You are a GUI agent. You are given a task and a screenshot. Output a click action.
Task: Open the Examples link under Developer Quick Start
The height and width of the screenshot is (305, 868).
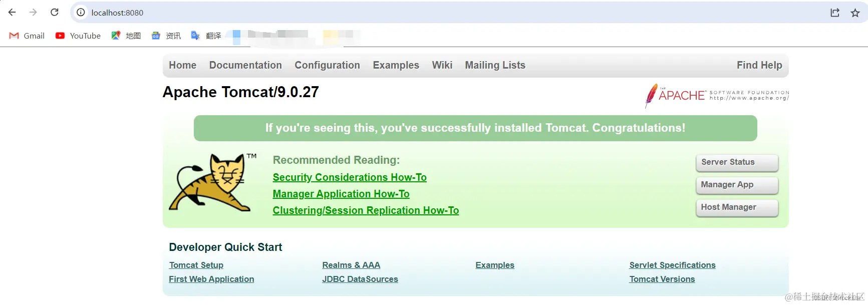495,265
